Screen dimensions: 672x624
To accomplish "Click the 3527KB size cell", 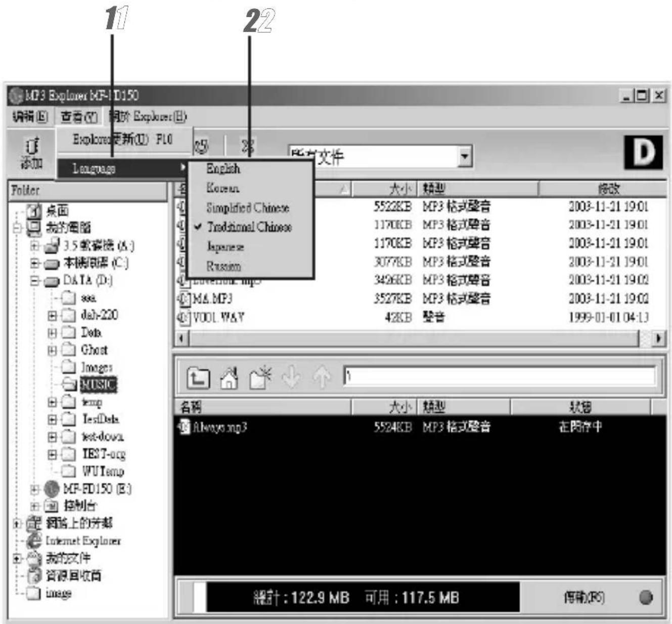I will point(392,299).
